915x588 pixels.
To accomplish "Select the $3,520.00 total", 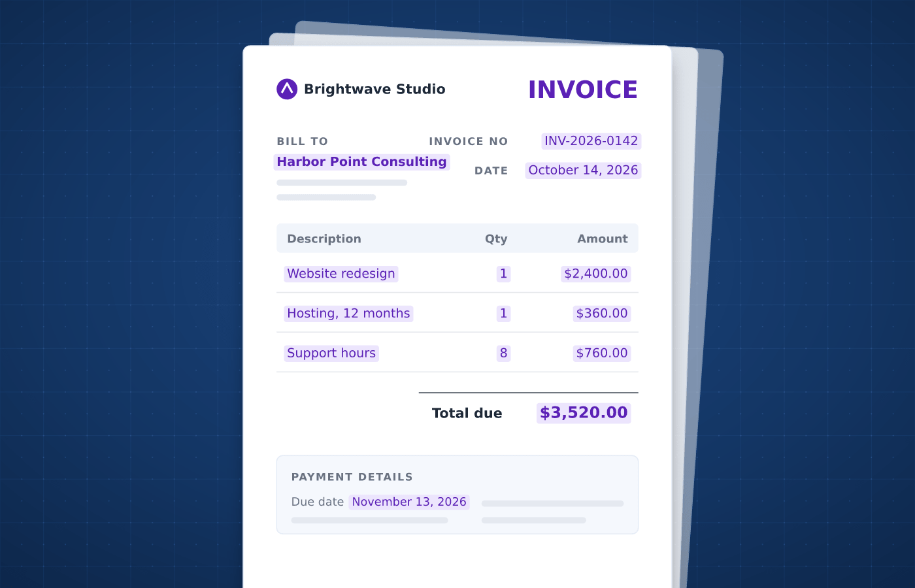I will tap(584, 413).
